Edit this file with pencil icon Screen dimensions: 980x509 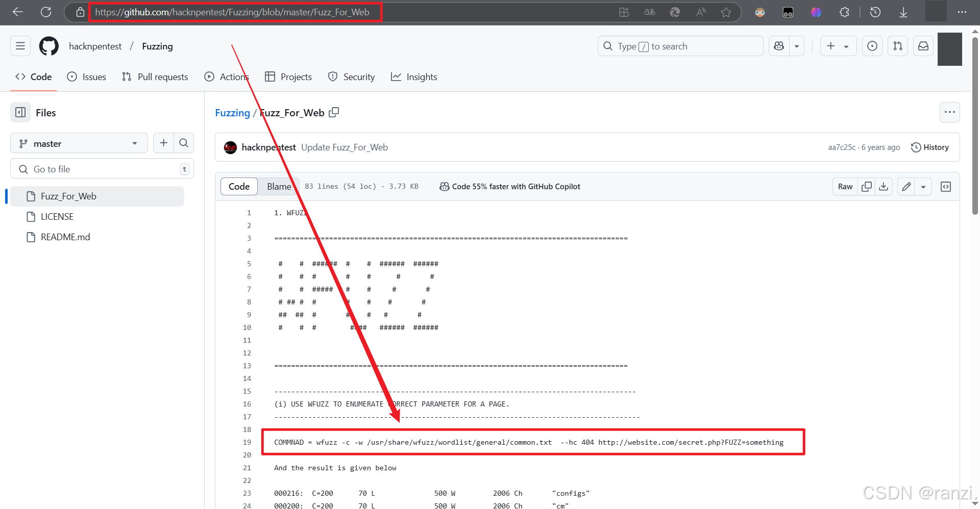906,187
